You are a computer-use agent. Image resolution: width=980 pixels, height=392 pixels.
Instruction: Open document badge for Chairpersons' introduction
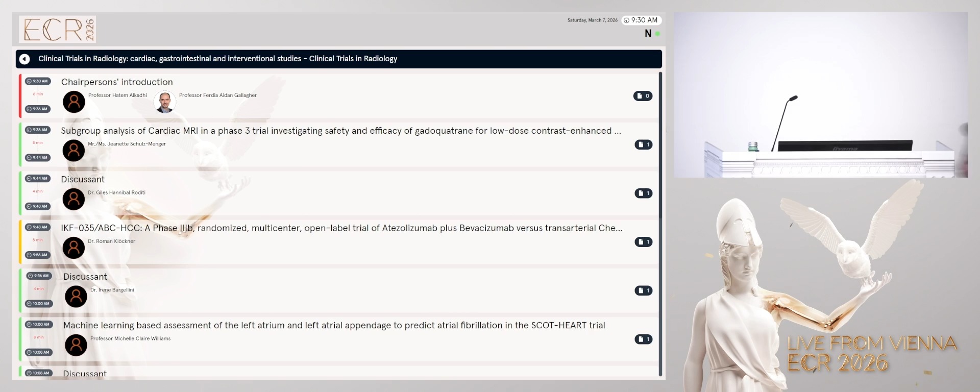[x=643, y=96]
